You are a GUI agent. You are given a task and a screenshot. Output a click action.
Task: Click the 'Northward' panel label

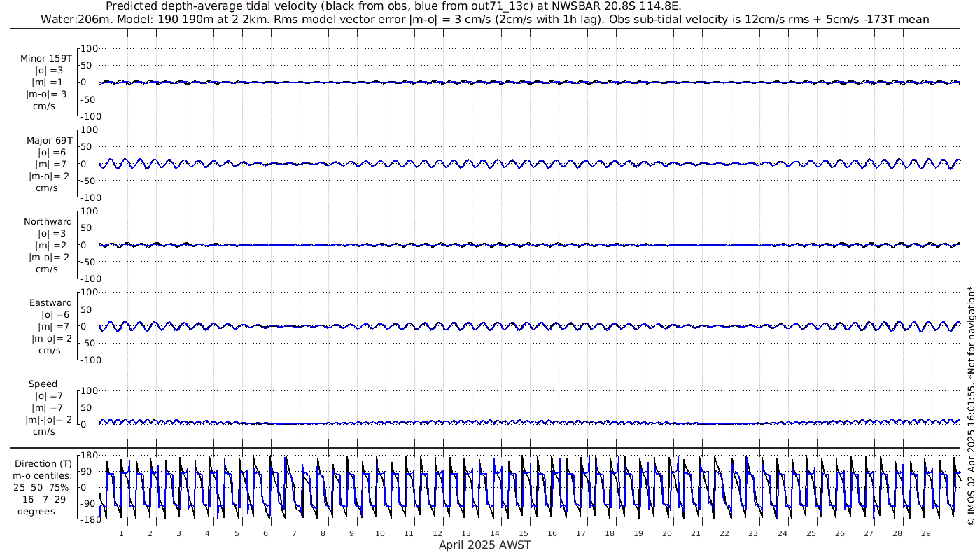(48, 222)
